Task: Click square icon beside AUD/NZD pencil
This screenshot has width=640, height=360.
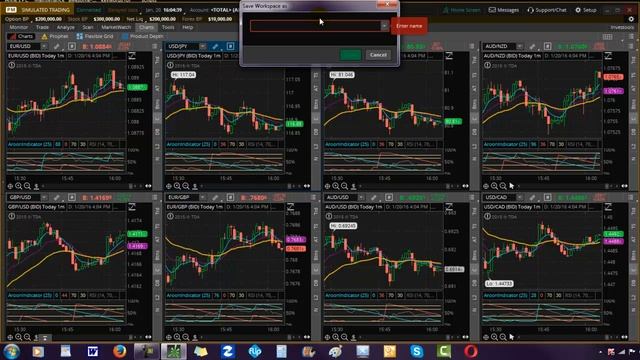Action: (x=547, y=47)
